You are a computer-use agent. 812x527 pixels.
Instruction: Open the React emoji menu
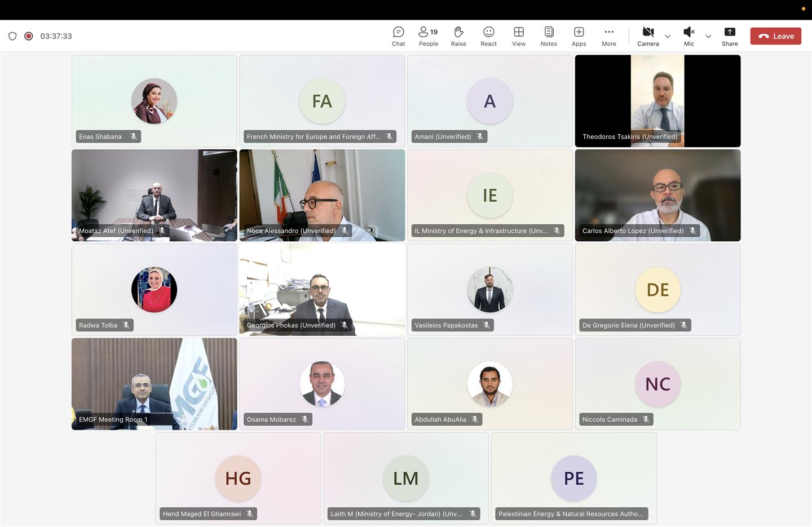pyautogui.click(x=488, y=36)
